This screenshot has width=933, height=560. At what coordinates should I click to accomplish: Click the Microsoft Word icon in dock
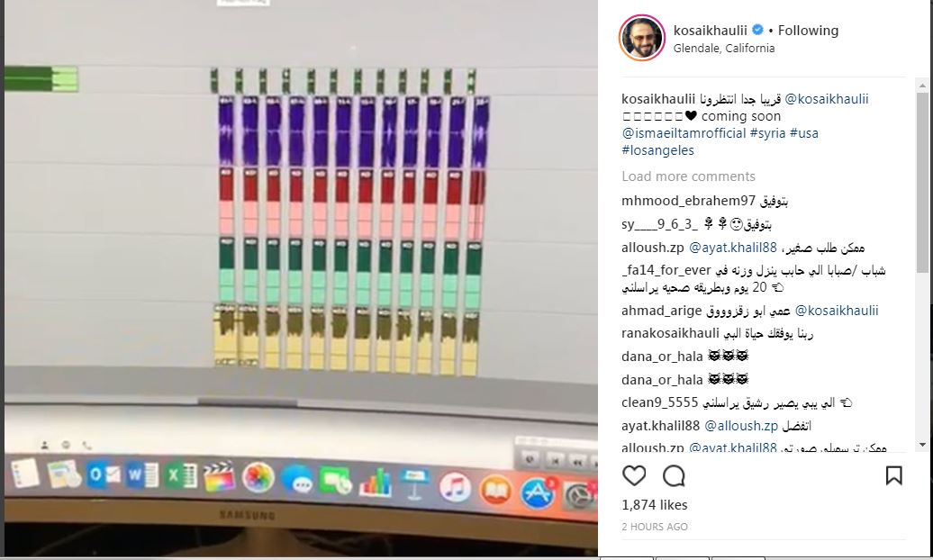141,475
